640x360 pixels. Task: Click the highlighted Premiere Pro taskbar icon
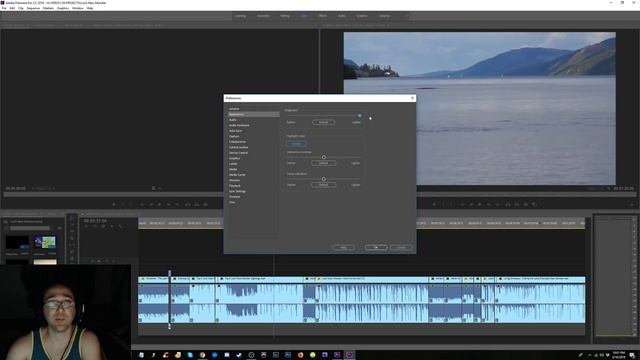[349, 355]
